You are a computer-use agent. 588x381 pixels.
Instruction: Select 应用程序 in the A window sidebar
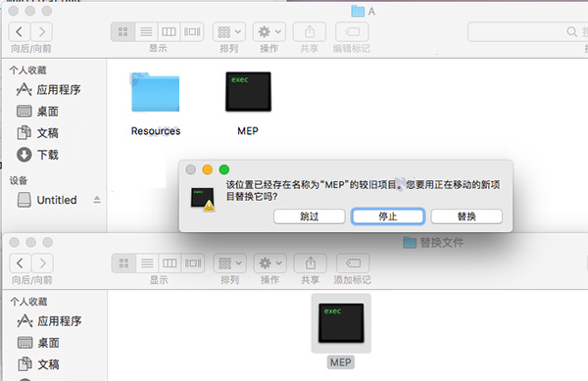(x=49, y=89)
